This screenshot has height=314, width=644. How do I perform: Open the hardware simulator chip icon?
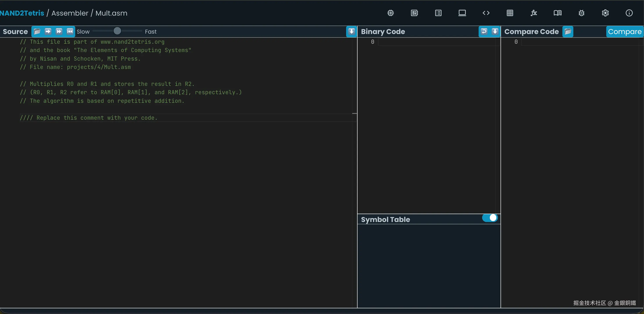[390, 13]
